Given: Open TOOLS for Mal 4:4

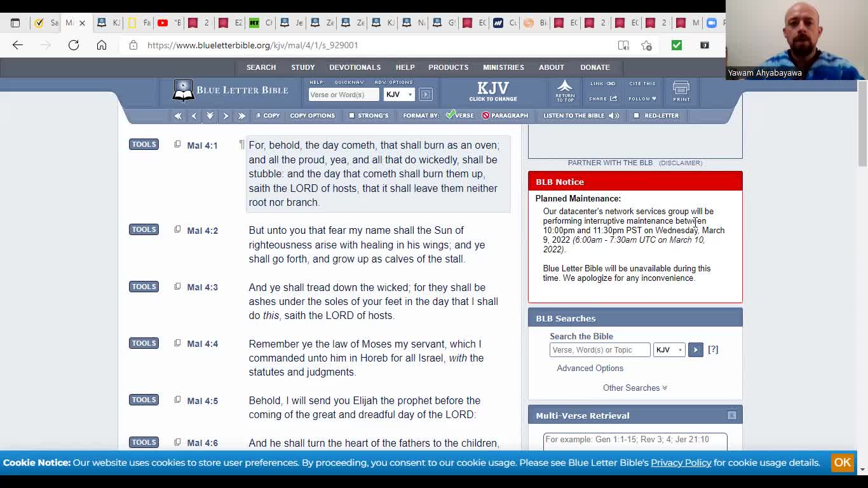Looking at the screenshot, I should point(144,343).
